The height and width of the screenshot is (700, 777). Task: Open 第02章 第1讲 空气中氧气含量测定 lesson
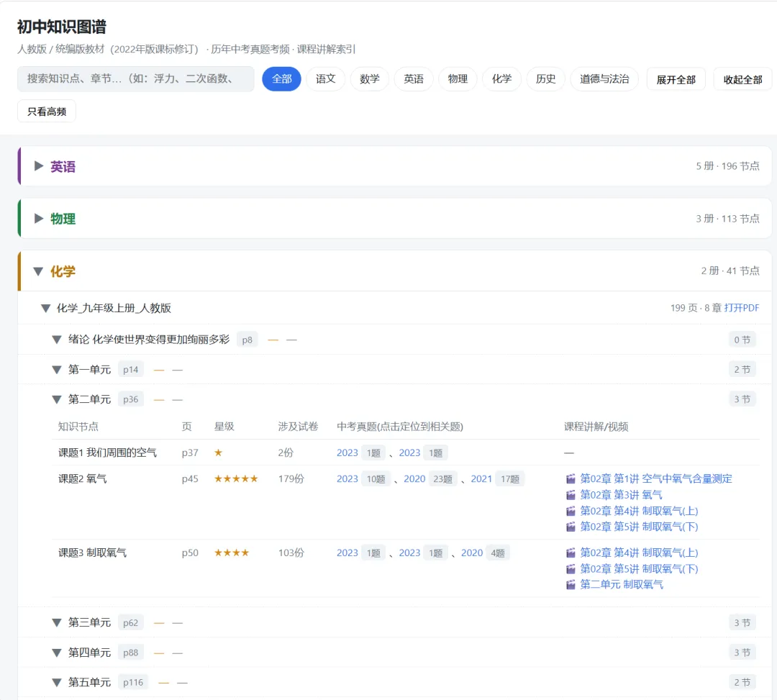[x=656, y=478]
